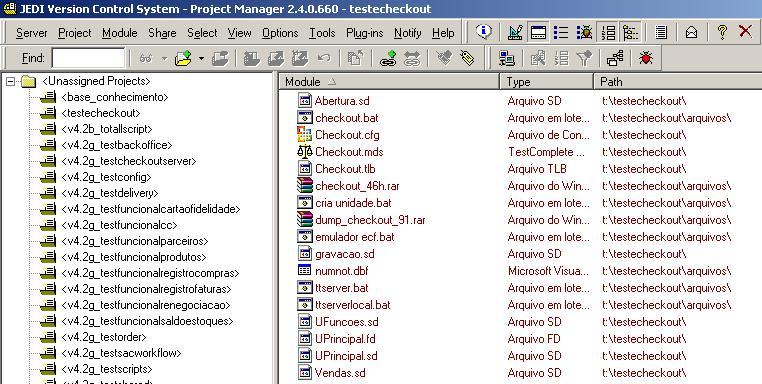This screenshot has height=384, width=762.
Task: Select the dump_checkout_91.rar module
Action: point(370,220)
